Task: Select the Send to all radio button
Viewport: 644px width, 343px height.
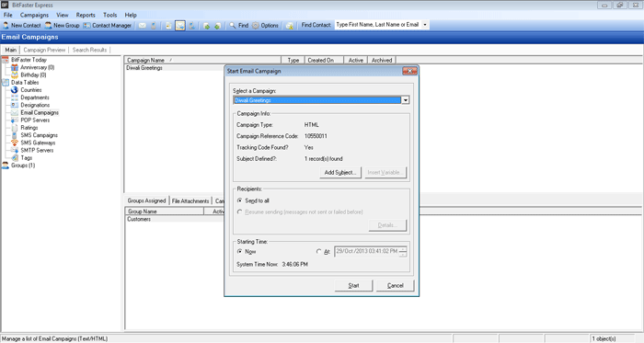Action: click(x=240, y=200)
